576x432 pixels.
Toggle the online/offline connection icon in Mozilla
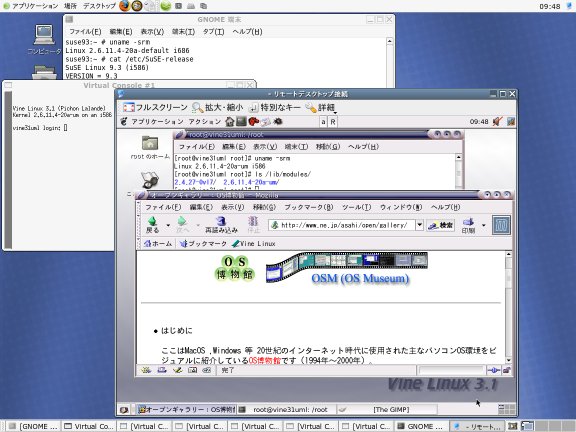tap(493, 370)
